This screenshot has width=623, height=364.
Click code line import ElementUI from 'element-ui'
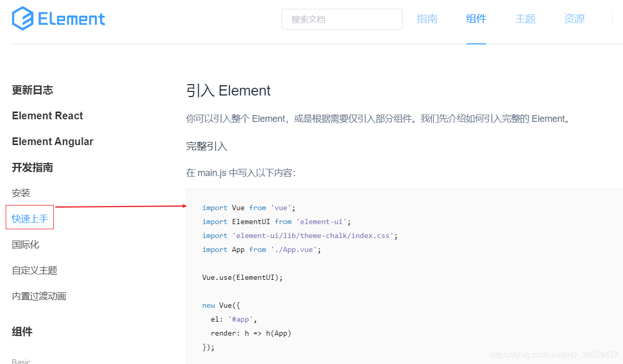pyautogui.click(x=276, y=221)
